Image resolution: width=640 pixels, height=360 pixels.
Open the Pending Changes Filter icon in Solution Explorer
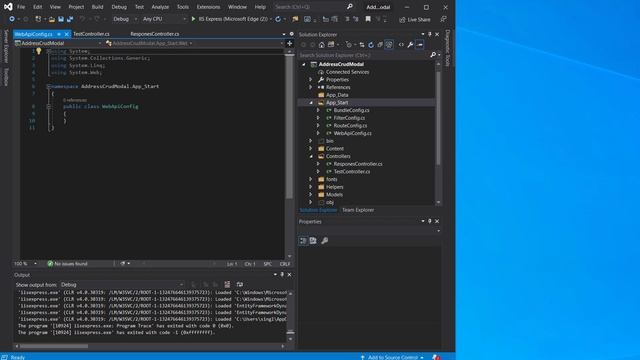point(349,45)
